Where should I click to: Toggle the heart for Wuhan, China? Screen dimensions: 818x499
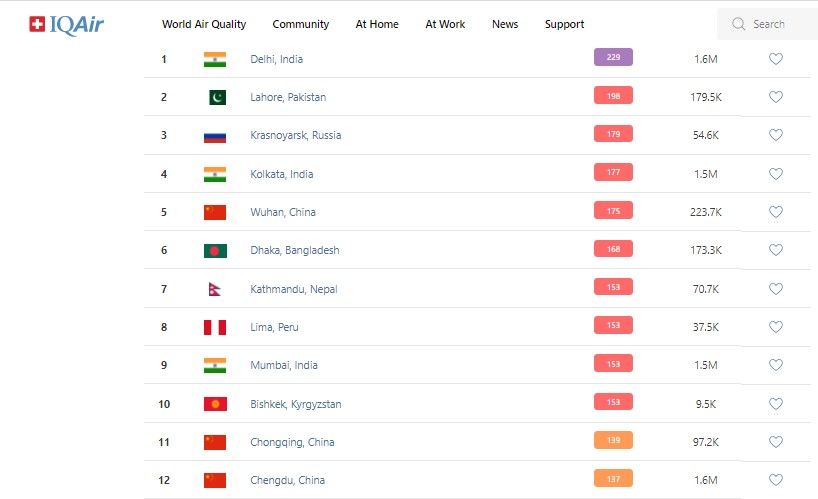[776, 212]
